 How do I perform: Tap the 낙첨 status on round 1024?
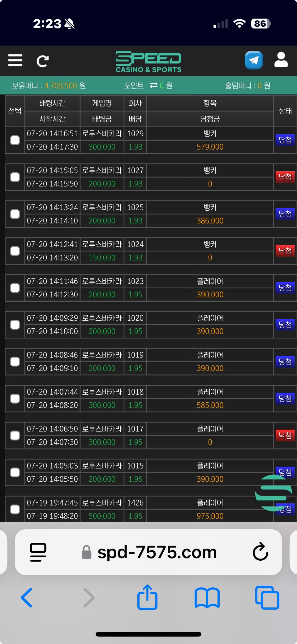tap(285, 251)
